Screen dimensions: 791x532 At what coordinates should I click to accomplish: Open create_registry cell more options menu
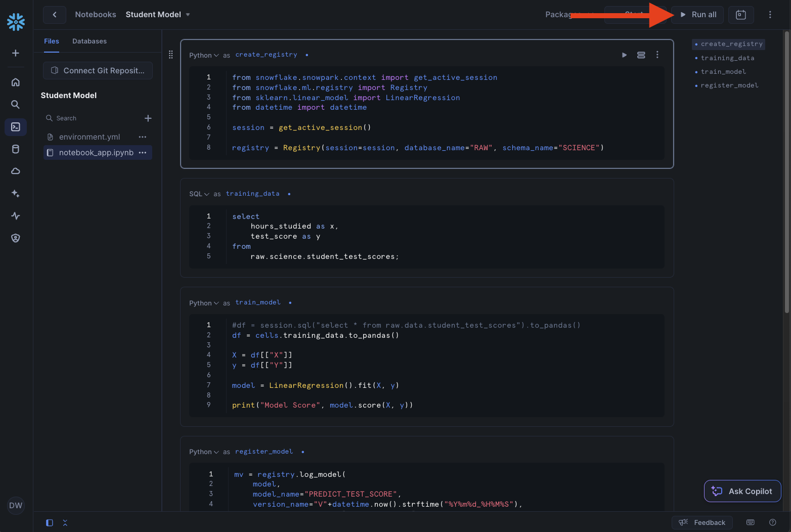[x=657, y=55]
